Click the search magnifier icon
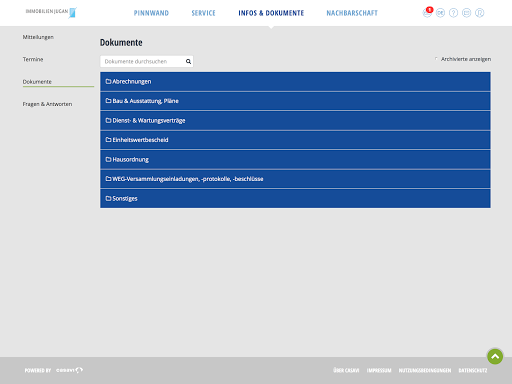This screenshot has width=512, height=384. click(x=188, y=61)
